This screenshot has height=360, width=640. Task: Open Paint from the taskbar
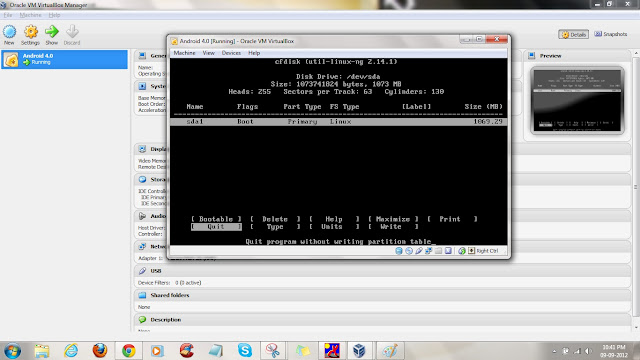pyautogui.click(x=390, y=351)
